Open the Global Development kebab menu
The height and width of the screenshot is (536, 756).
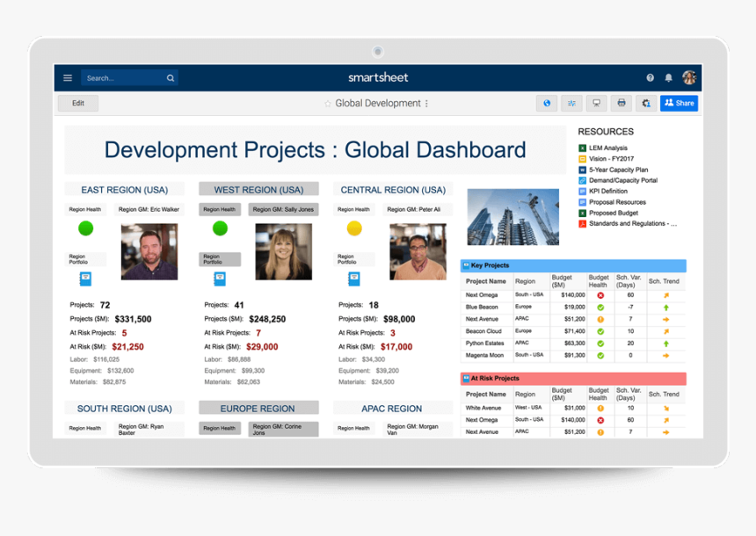(426, 104)
